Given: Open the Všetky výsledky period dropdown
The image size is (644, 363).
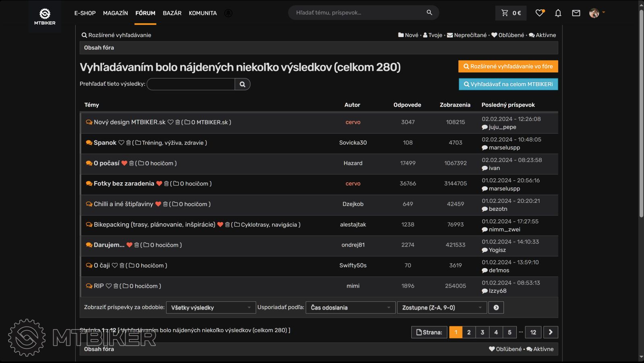Looking at the screenshot, I should point(211,307).
